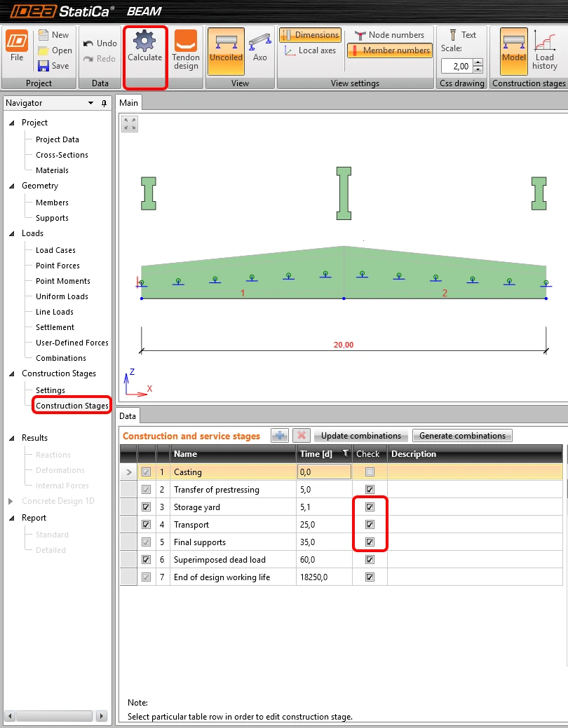
Task: Switch to Axo view
Action: click(260, 48)
